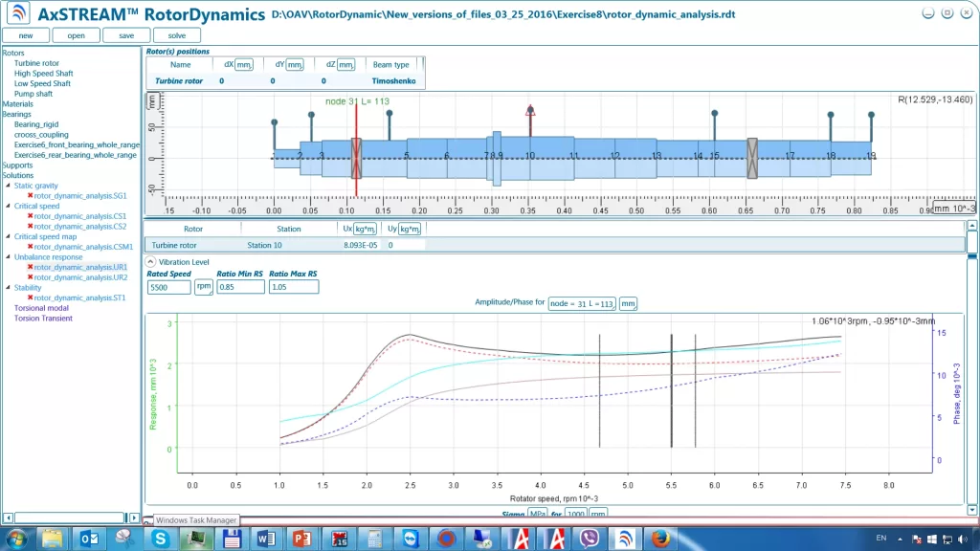Click Timoshenko beam type cell
Screen dimensions: 980x551
point(393,80)
